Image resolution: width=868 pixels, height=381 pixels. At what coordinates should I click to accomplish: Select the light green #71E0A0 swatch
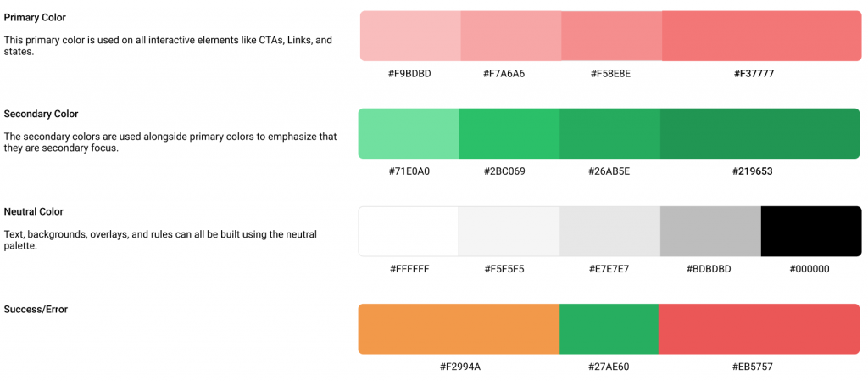(x=409, y=133)
